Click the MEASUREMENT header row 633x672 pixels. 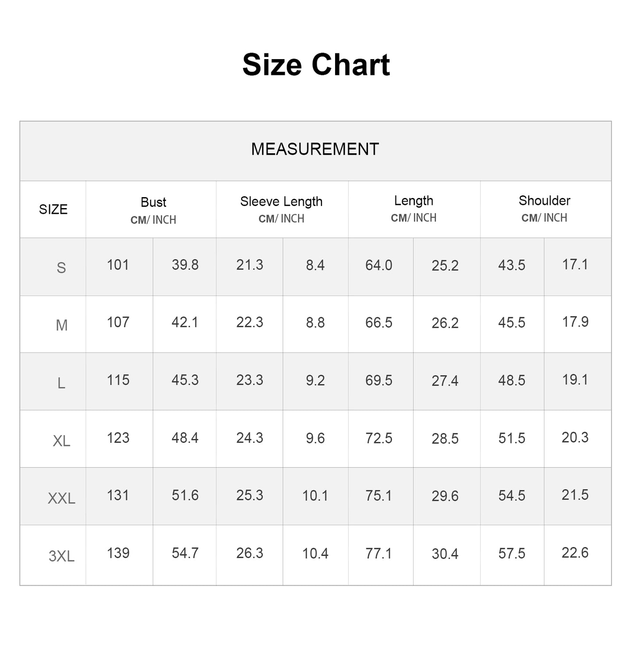coord(315,149)
